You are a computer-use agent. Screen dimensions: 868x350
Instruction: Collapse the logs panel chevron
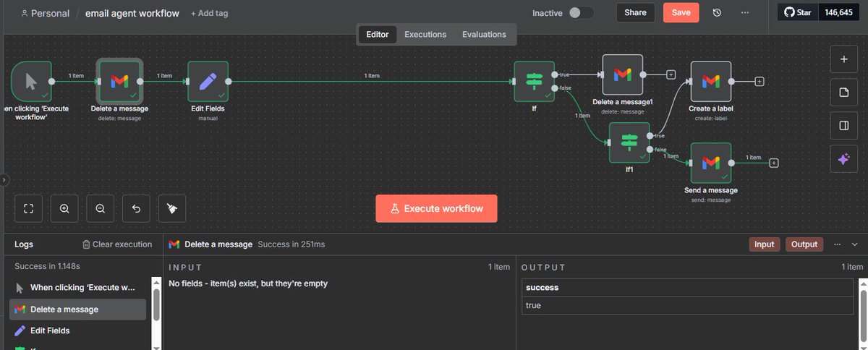[x=854, y=244]
